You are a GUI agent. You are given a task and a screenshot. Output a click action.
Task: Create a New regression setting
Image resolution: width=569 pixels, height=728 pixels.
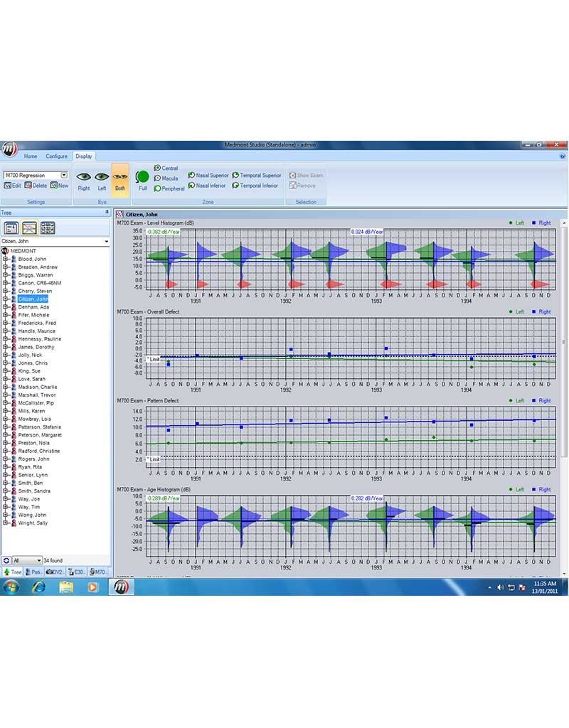60,186
